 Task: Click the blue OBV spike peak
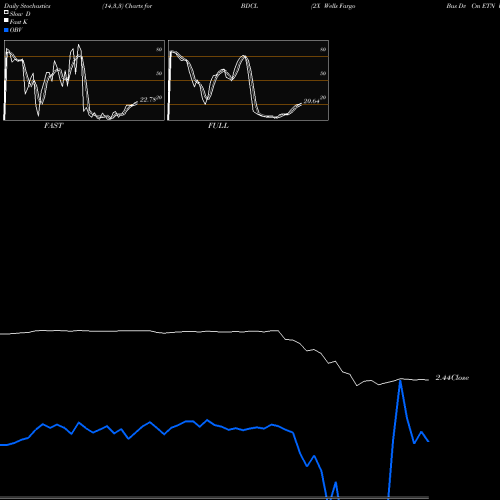click(x=400, y=381)
